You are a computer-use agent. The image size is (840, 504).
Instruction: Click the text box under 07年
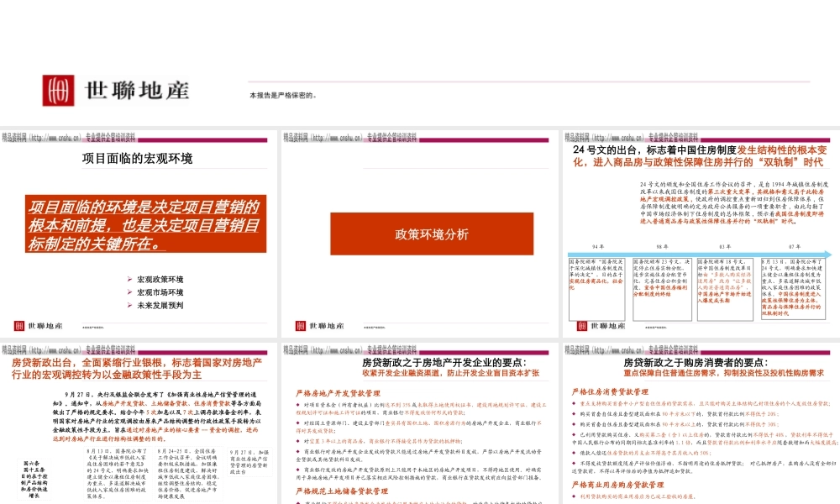(793, 288)
